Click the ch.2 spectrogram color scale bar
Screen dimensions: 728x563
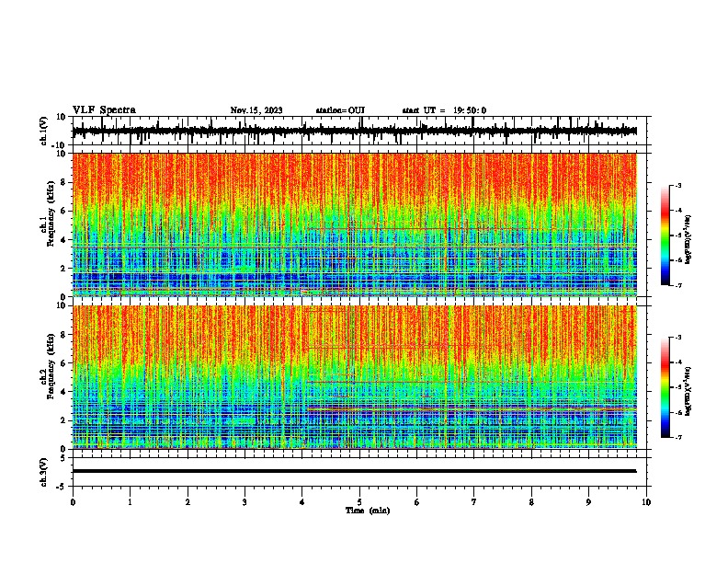[665, 387]
